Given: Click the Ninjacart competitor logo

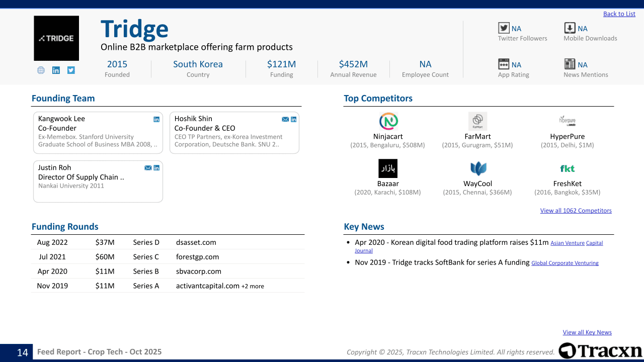Looking at the screenshot, I should [388, 121].
